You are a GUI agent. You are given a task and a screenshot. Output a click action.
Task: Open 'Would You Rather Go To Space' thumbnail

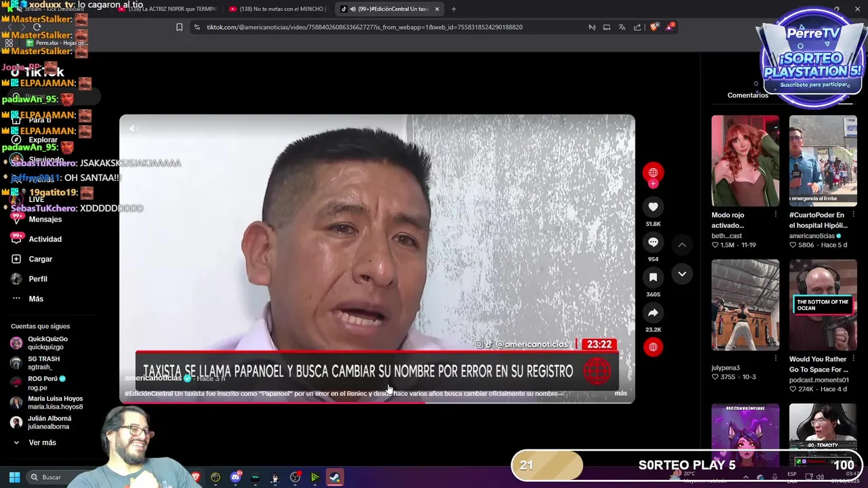tap(823, 305)
